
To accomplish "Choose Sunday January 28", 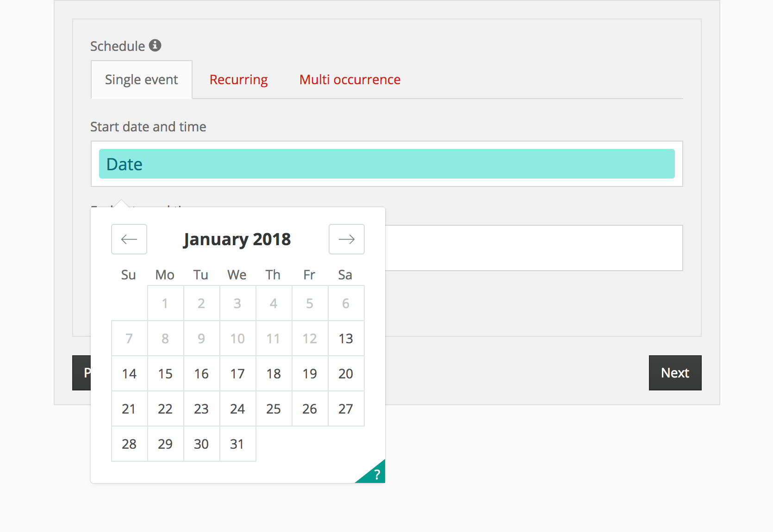I will (x=129, y=444).
